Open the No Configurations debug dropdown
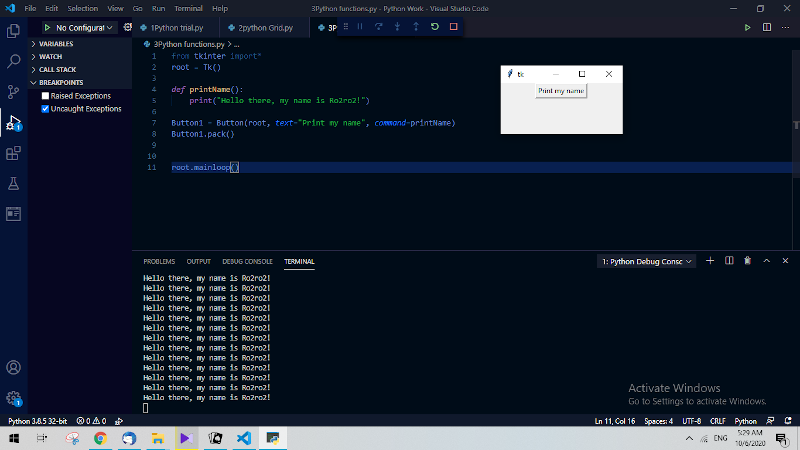The image size is (800, 450). (x=84, y=28)
